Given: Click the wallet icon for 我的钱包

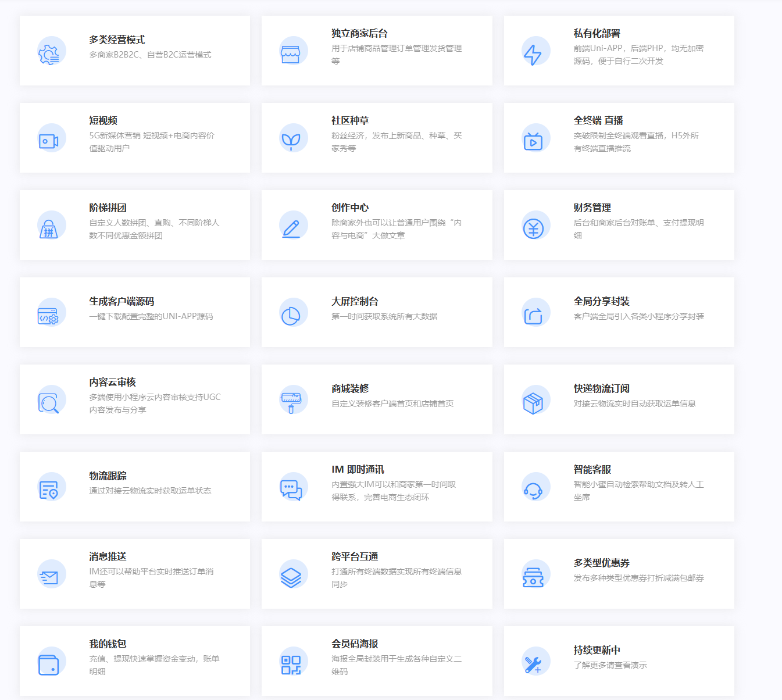Looking at the screenshot, I should pos(49,665).
